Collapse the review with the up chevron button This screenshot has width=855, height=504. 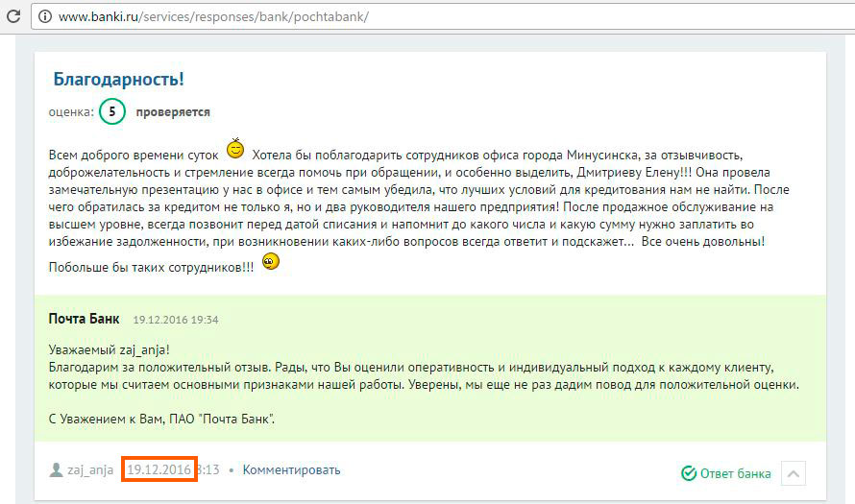point(794,473)
